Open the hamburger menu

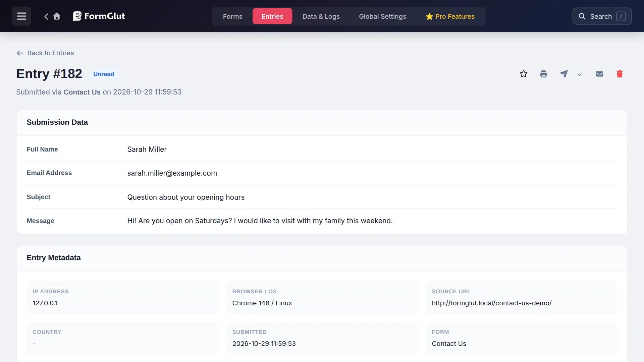pyautogui.click(x=21, y=16)
